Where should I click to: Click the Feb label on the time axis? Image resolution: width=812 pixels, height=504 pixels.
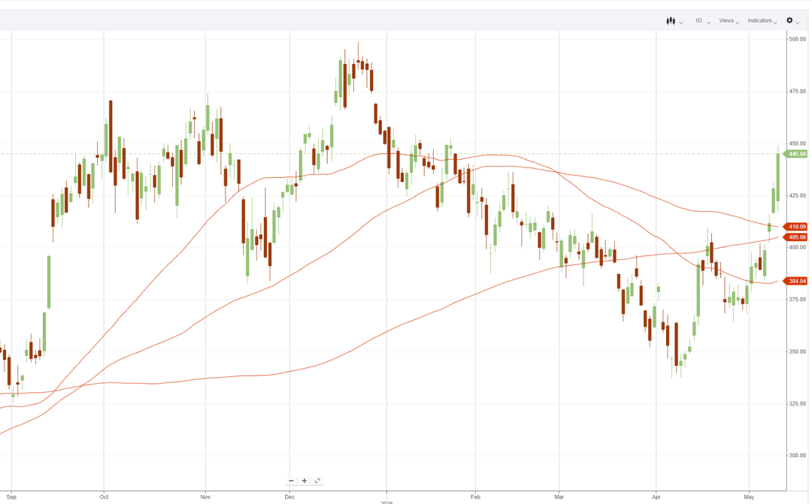[475, 496]
